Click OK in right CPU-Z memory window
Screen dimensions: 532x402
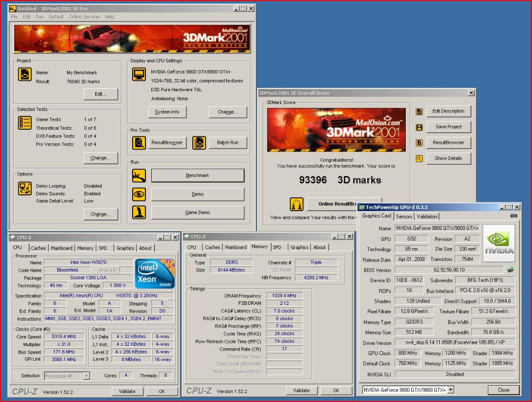[x=336, y=391]
